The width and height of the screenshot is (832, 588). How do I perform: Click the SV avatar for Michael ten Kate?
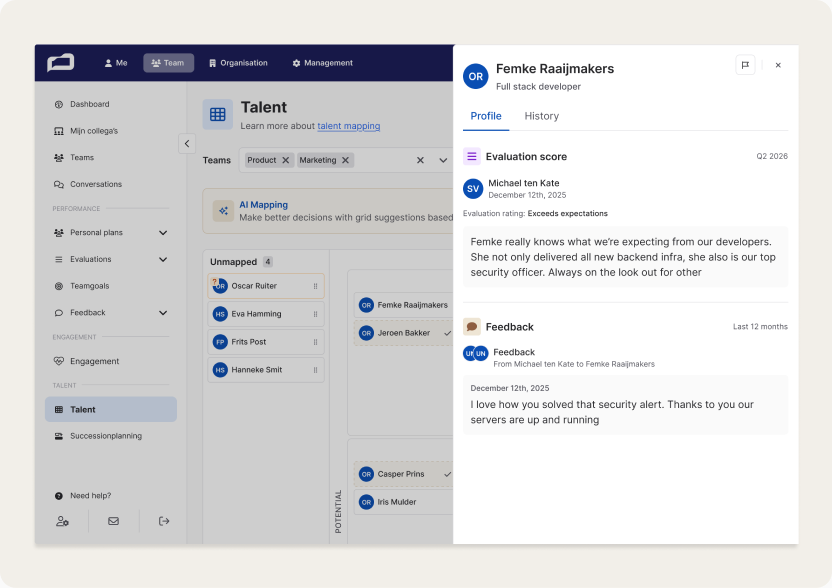473,189
